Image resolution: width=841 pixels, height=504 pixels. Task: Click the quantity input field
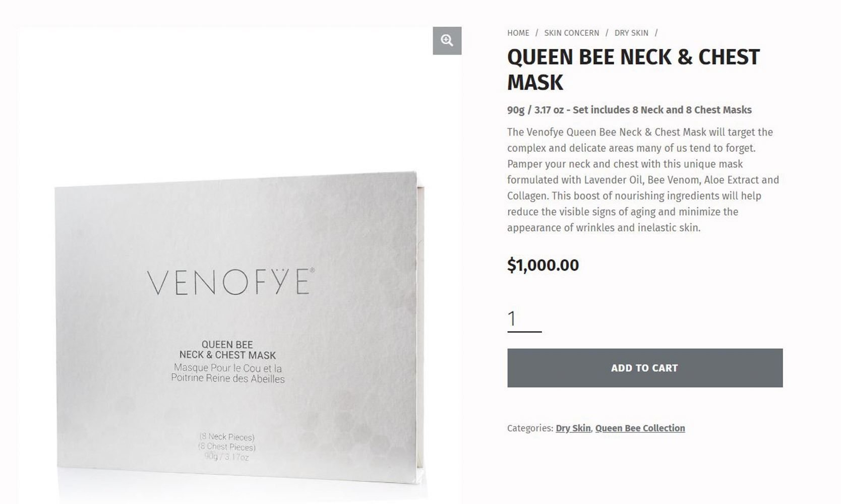(x=524, y=319)
